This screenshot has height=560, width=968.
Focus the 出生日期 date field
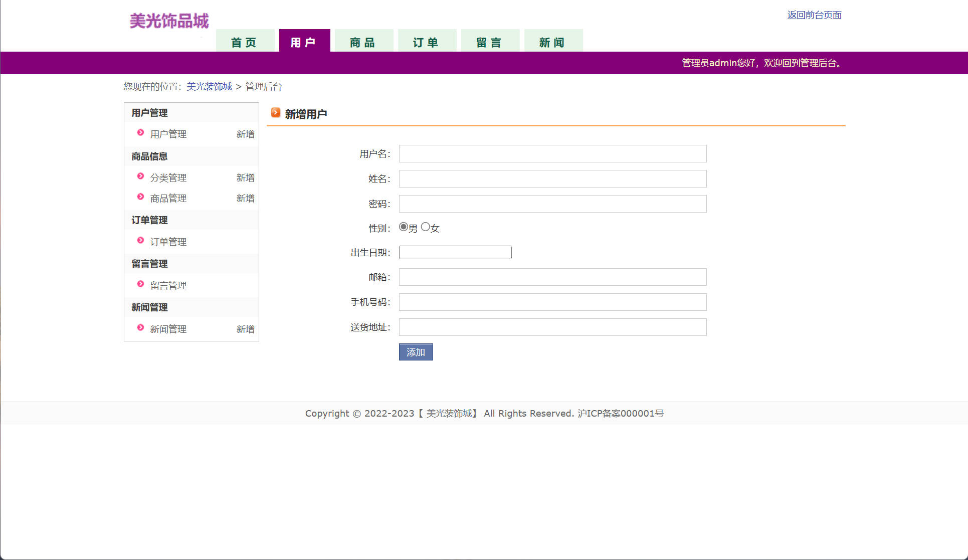[x=455, y=252]
